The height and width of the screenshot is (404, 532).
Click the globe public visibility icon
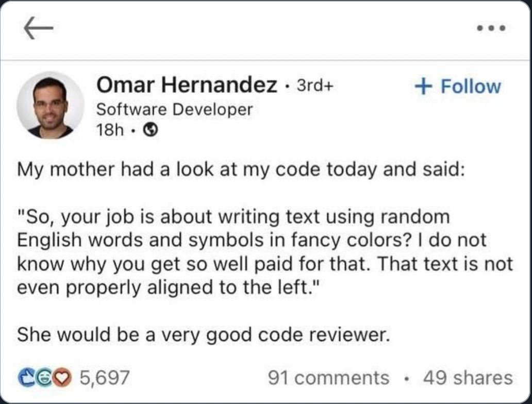tap(149, 130)
